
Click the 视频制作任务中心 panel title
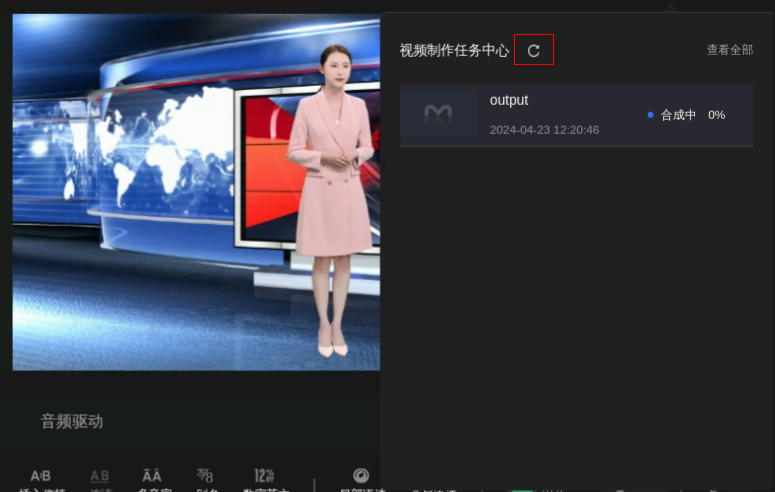click(454, 50)
